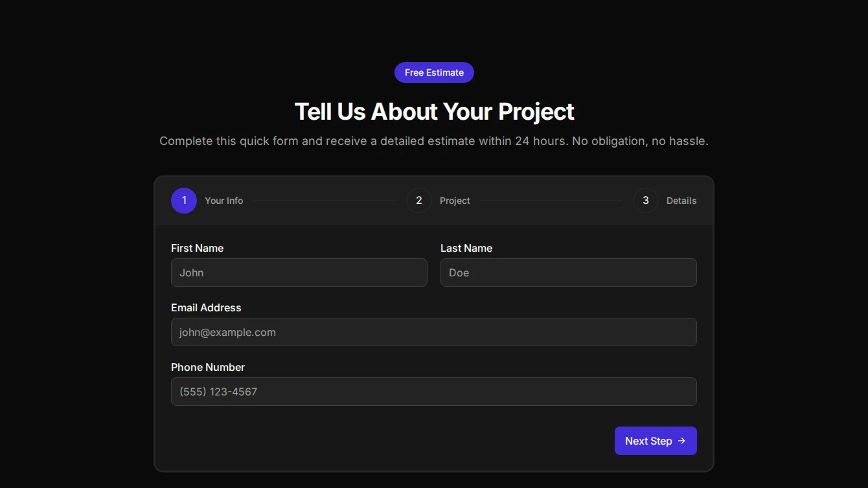Focus the Last Name input field

(568, 272)
